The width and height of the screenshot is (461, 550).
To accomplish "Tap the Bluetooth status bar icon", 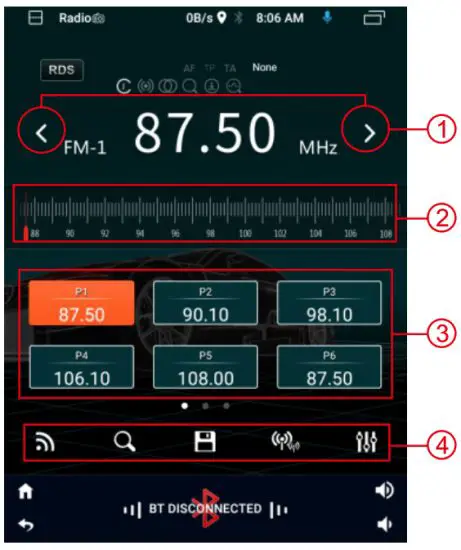I will pyautogui.click(x=239, y=18).
